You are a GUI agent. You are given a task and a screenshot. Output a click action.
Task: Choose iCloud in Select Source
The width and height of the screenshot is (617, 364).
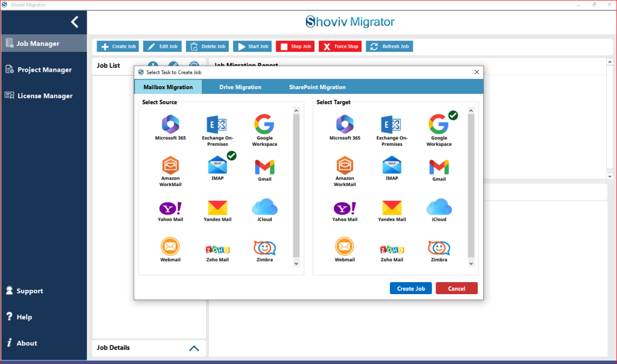[265, 210]
